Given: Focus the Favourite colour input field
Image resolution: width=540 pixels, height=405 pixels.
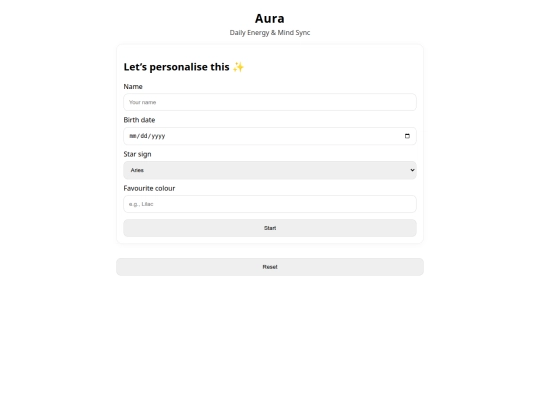Looking at the screenshot, I should tap(270, 204).
